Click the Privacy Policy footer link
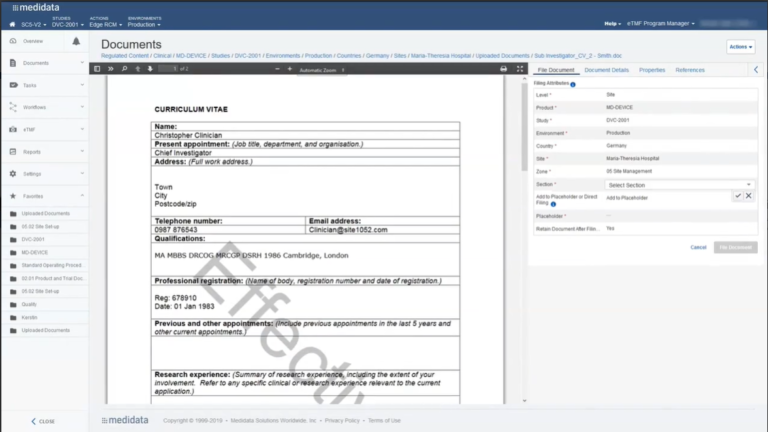The height and width of the screenshot is (432, 768). 342,421
